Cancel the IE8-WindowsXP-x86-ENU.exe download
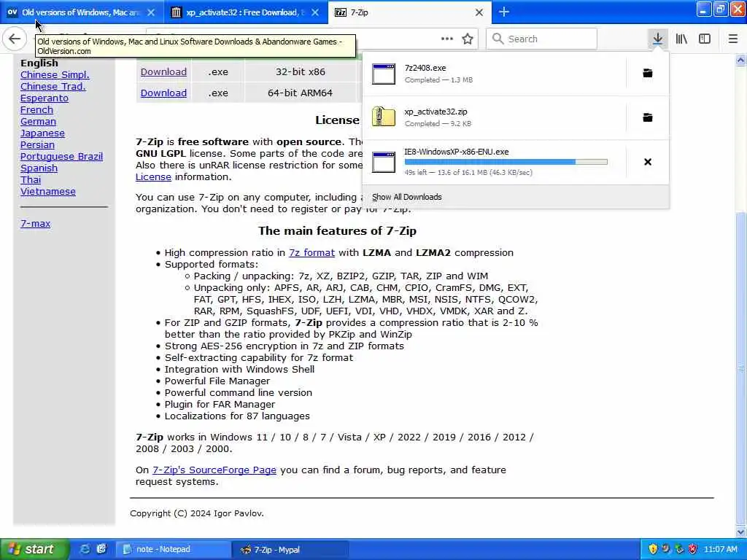The height and width of the screenshot is (560, 747). [648, 162]
